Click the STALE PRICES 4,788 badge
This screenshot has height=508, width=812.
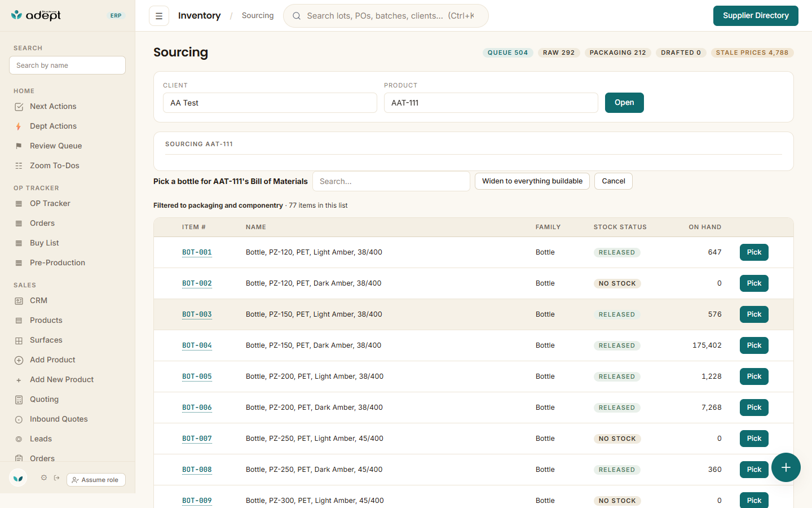752,52
